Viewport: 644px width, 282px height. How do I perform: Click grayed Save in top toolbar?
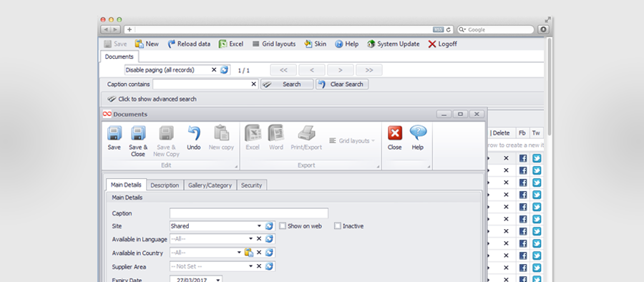(115, 44)
